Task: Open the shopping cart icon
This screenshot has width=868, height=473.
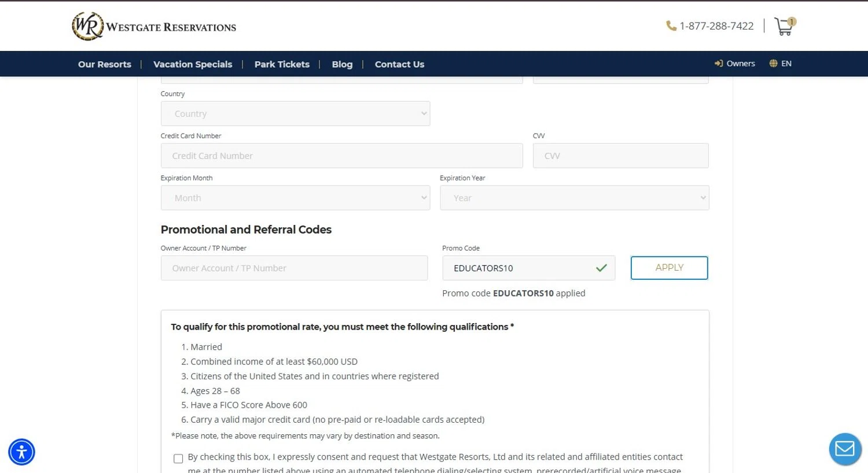Action: click(x=784, y=27)
